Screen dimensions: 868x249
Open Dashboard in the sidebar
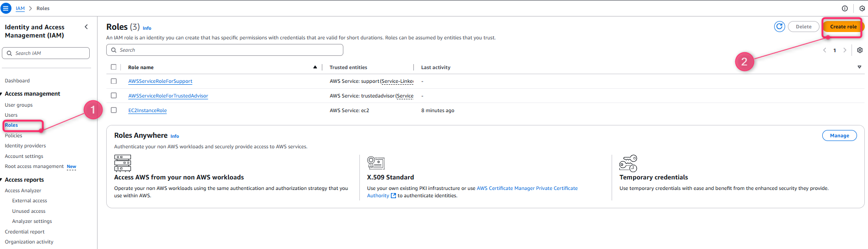[17, 81]
